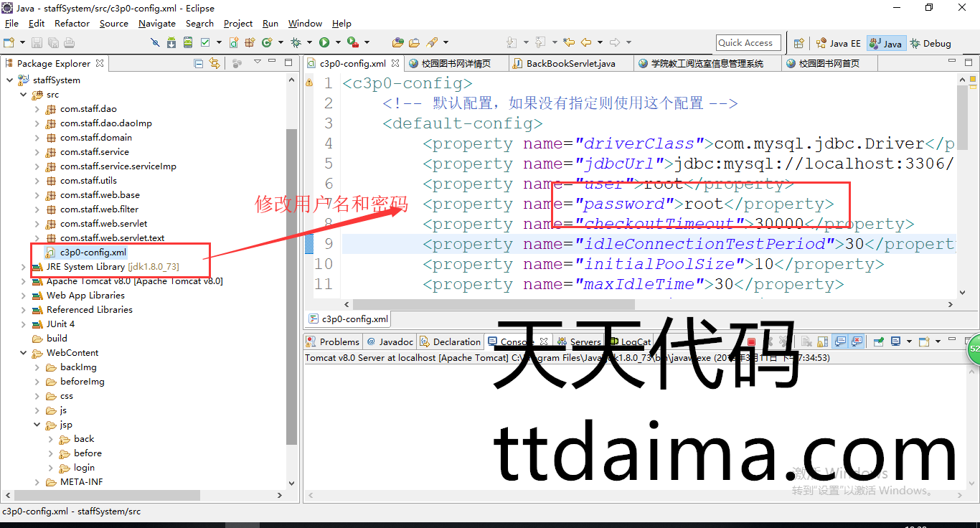The width and height of the screenshot is (980, 528).
Task: Switch to the Debug perspective
Action: coord(930,43)
